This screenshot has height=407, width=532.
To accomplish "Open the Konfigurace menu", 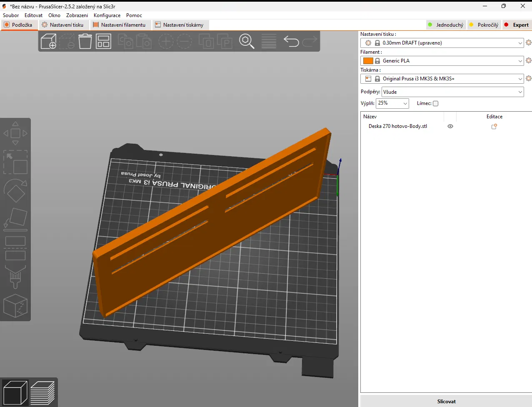I will (107, 15).
